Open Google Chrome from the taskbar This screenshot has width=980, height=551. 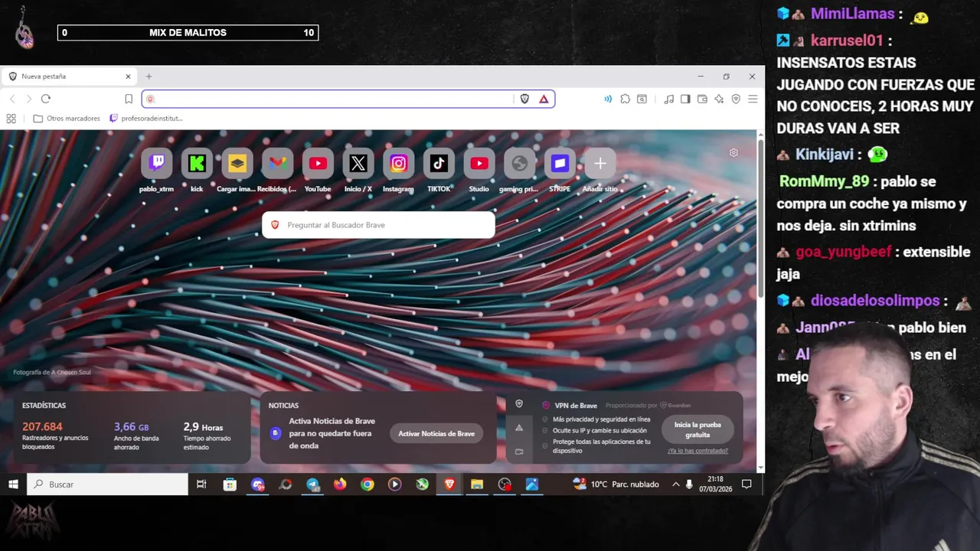pos(367,484)
